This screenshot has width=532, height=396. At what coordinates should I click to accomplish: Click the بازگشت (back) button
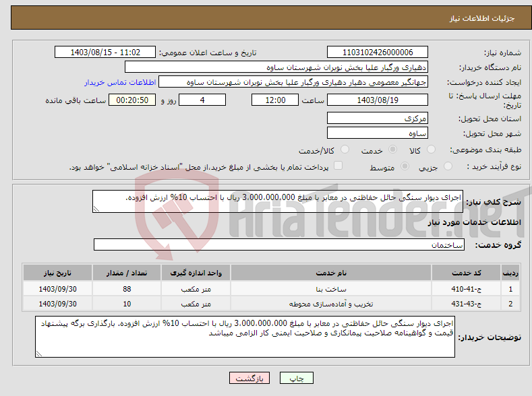pos(249,378)
